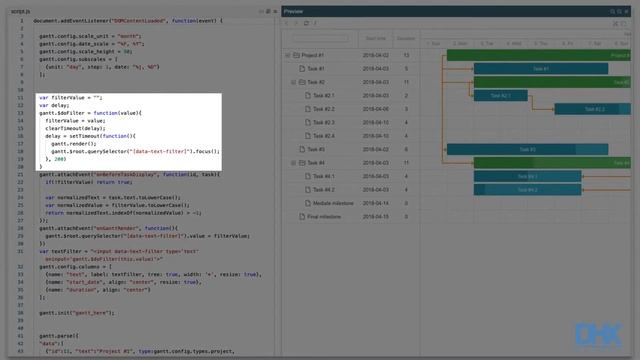Click the green Task #4 bar in timeline

[552, 163]
